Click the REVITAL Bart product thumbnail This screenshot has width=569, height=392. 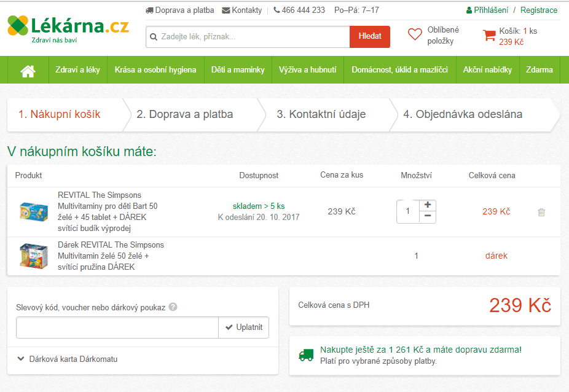[x=34, y=211]
